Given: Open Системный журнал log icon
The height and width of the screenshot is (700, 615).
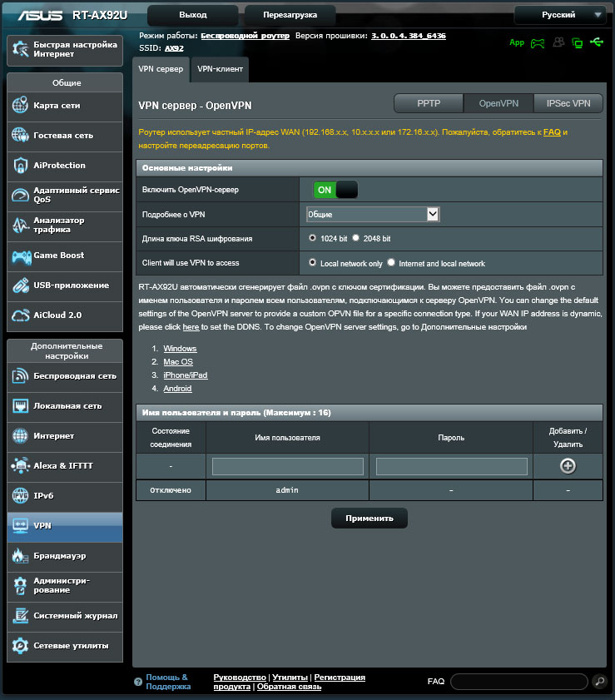Looking at the screenshot, I should 20,616.
